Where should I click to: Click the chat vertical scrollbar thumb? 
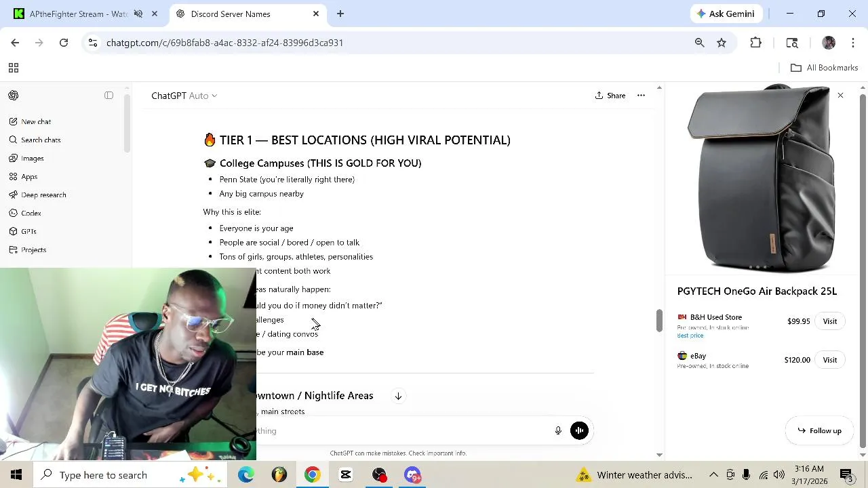658,321
